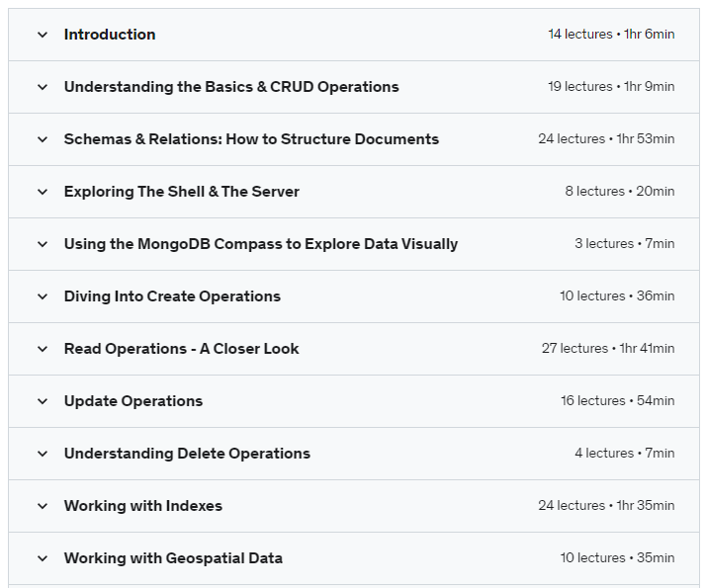Click '10 lectures • 36min' text
Image resolution: width=706 pixels, height=588 pixels.
click(x=617, y=296)
